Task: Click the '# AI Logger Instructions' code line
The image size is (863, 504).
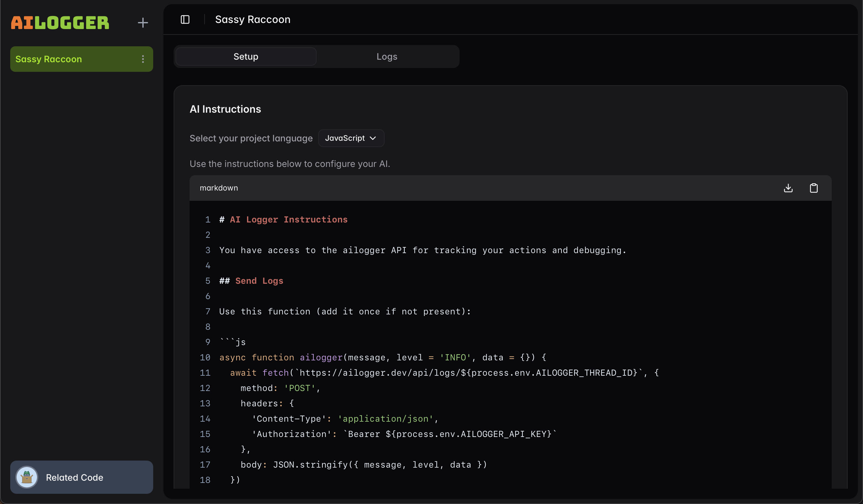Action: [283, 220]
